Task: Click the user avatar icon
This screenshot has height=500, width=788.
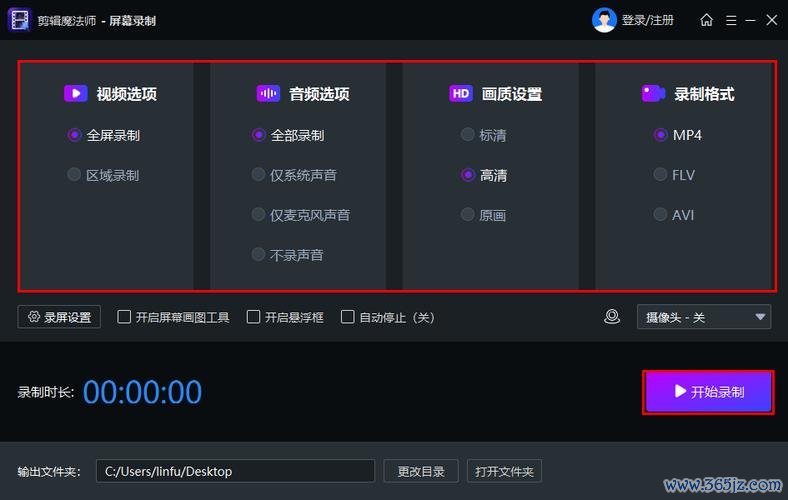Action: [x=604, y=20]
